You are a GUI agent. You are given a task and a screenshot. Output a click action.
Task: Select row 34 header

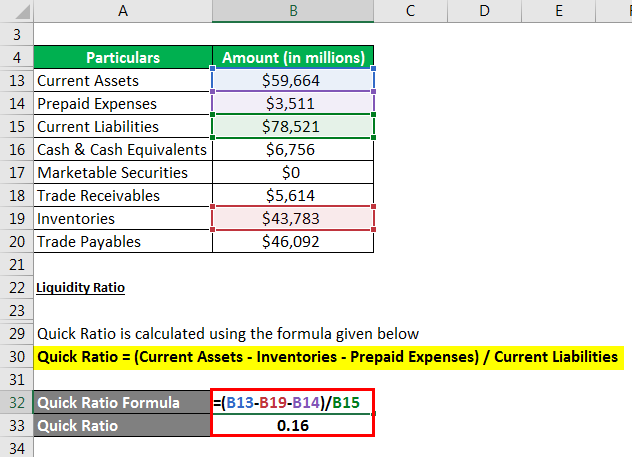tap(17, 447)
